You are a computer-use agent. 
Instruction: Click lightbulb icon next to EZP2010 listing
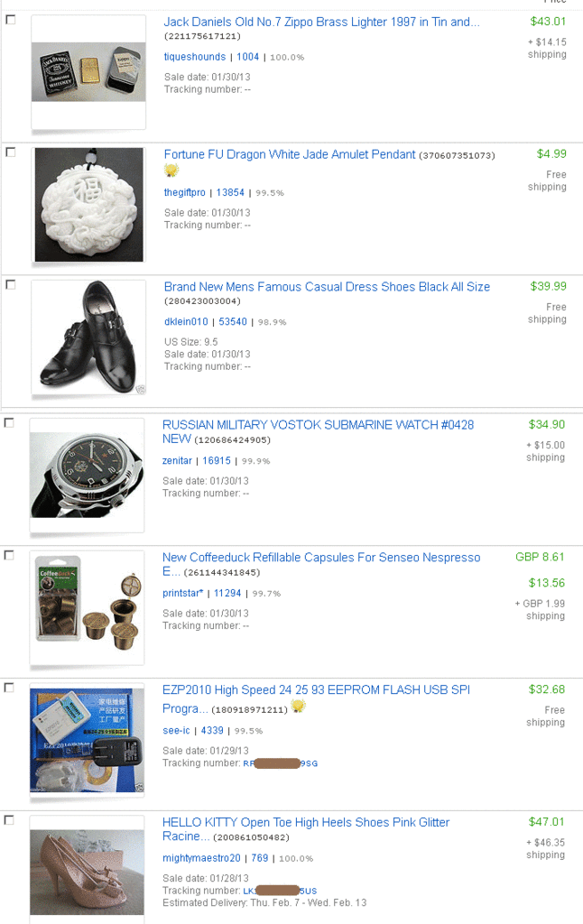coord(299,706)
